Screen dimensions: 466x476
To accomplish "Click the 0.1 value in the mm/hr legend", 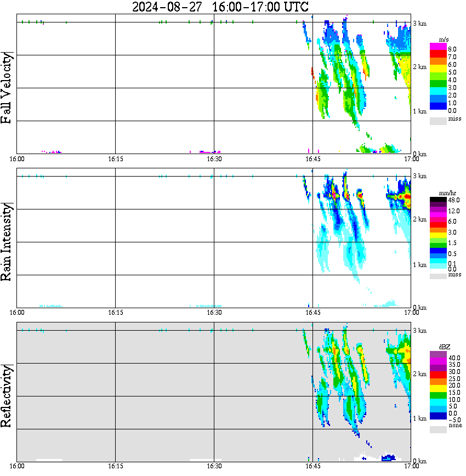I will pos(452,263).
